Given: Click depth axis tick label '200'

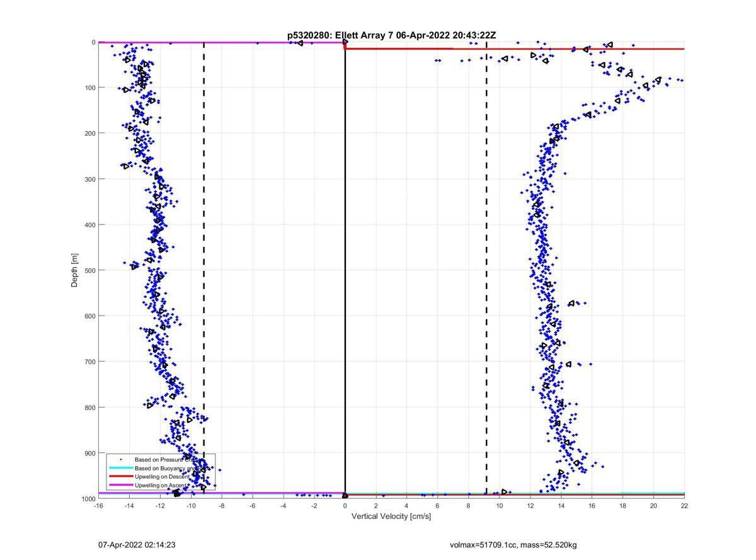Looking at the screenshot, I should tap(89, 134).
